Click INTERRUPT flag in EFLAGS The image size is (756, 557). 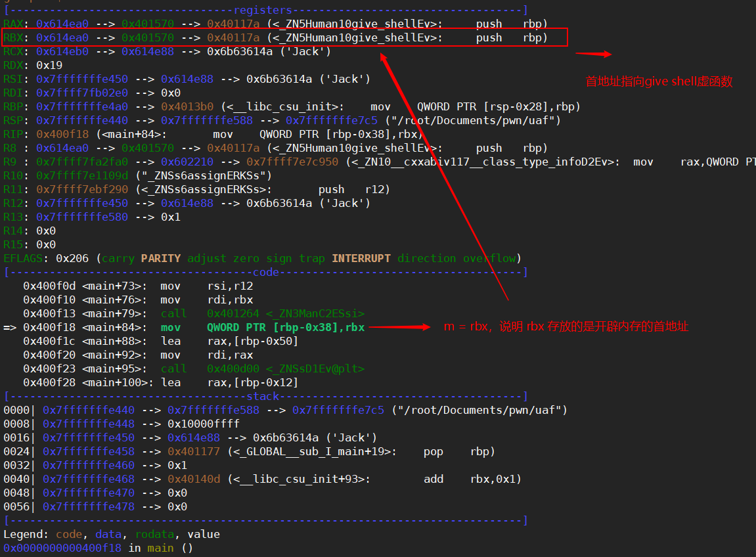click(x=361, y=259)
